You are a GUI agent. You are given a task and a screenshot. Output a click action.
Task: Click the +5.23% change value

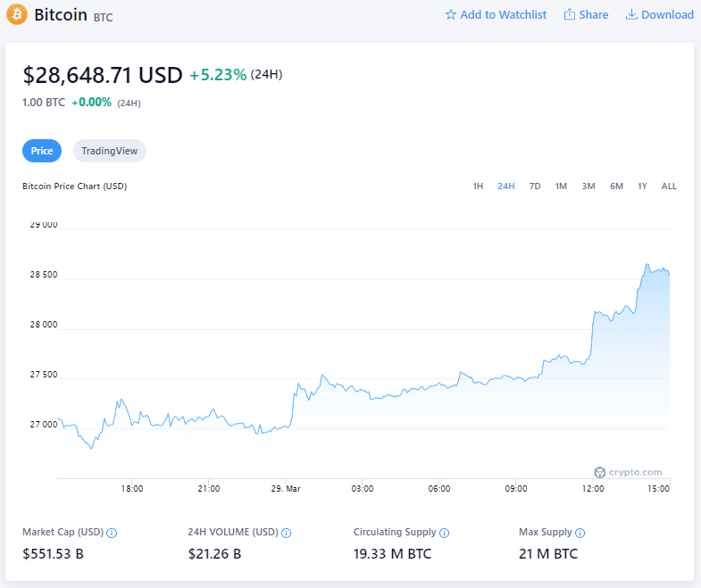click(218, 75)
